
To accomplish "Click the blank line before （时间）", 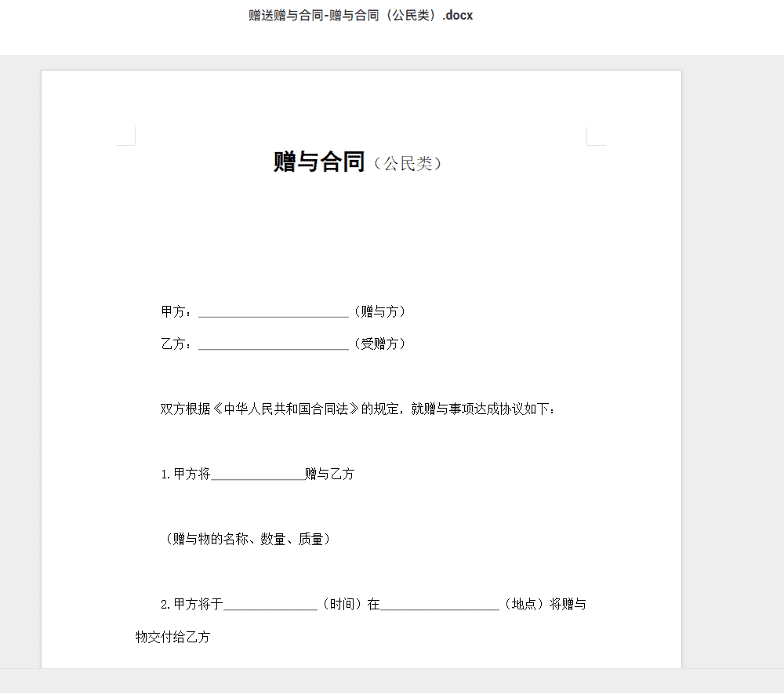I will (x=270, y=608).
